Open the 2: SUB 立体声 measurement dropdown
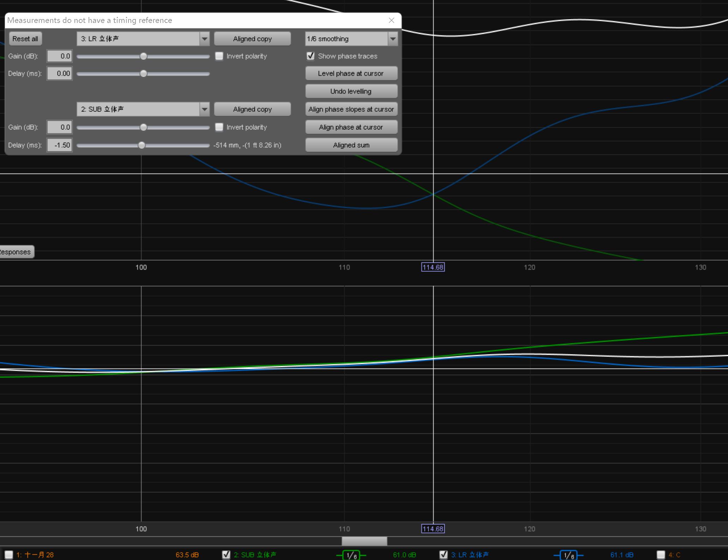This screenshot has height=560, width=728. 204,109
